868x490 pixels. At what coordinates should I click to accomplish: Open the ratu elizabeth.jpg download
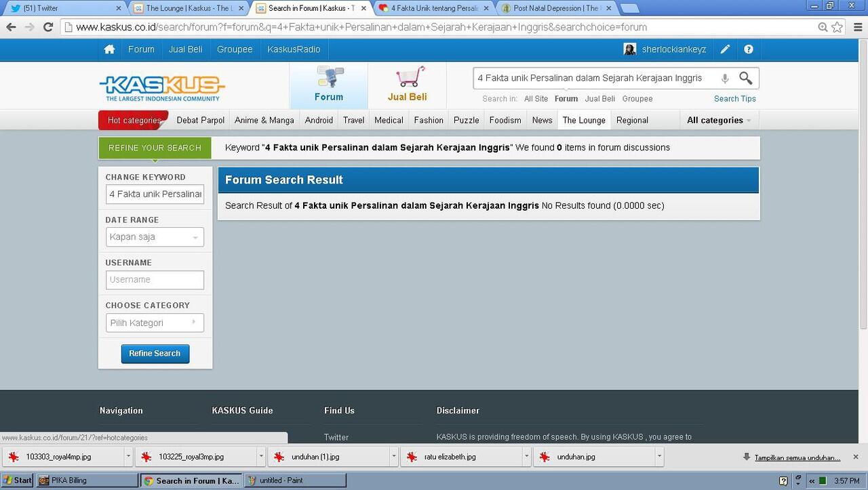coord(462,457)
